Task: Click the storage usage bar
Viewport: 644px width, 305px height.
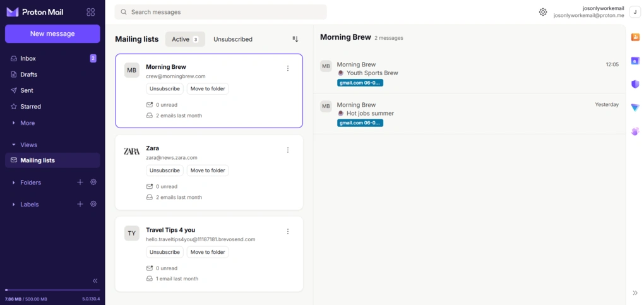Action: (x=52, y=290)
